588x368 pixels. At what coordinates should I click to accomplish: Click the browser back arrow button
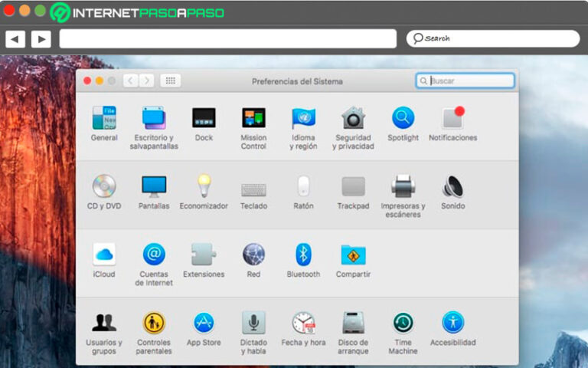click(x=15, y=39)
